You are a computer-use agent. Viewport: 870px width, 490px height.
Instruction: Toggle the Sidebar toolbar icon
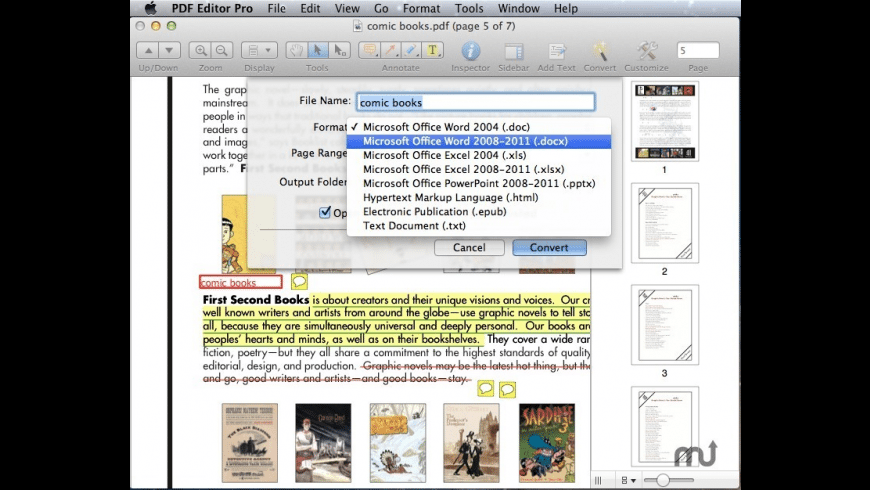[x=514, y=51]
